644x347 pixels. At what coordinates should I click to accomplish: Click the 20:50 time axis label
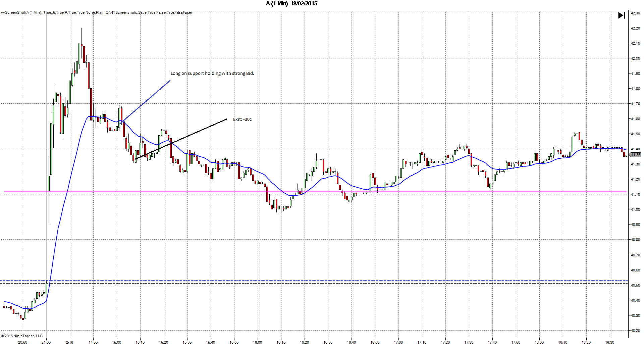coord(23,342)
